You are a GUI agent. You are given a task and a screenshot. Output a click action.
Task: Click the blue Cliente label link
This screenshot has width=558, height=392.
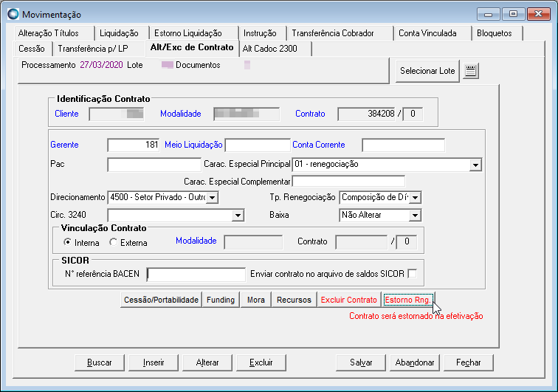tap(66, 114)
